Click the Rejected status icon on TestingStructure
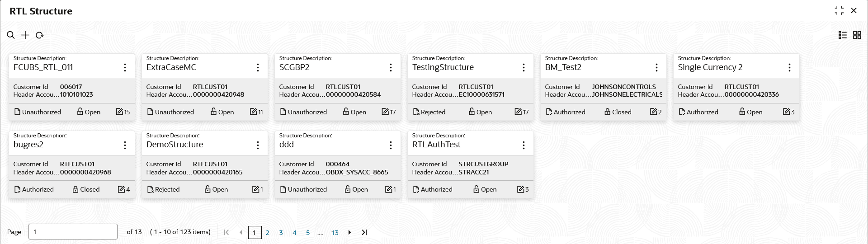 (x=416, y=112)
